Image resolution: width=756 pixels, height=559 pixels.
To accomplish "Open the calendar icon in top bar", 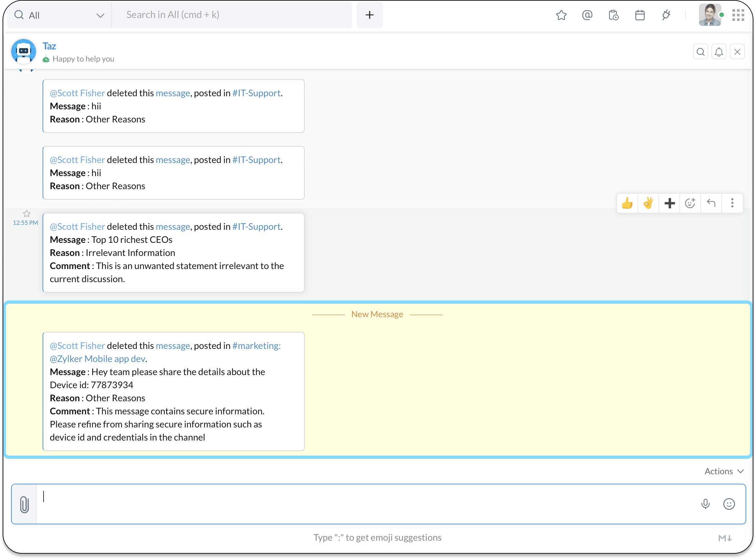I will pyautogui.click(x=640, y=15).
